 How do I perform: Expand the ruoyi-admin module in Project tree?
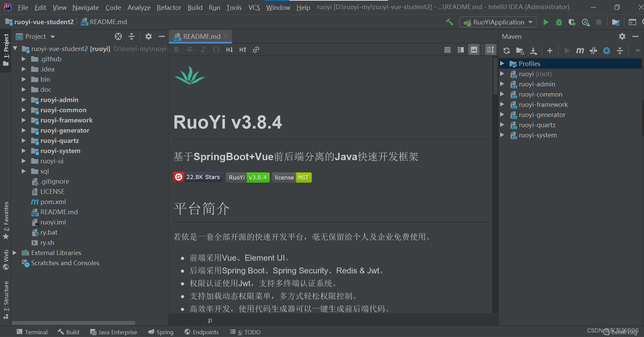(x=23, y=100)
